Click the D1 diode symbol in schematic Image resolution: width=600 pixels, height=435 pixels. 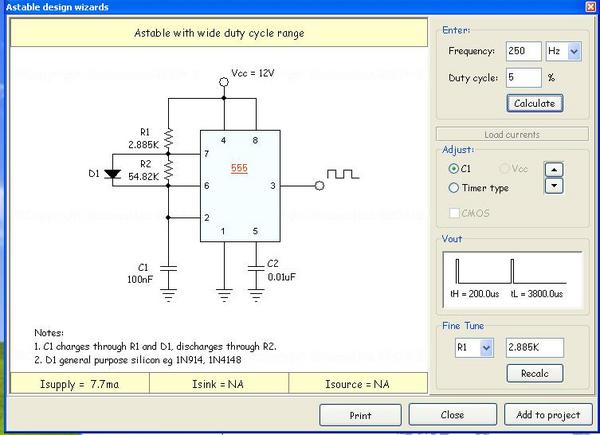[110, 173]
